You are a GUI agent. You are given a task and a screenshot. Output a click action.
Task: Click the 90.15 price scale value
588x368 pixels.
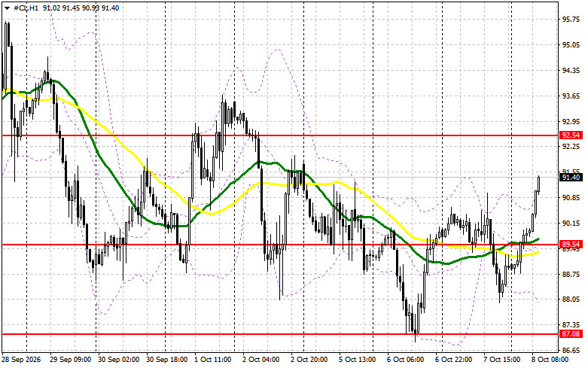571,224
